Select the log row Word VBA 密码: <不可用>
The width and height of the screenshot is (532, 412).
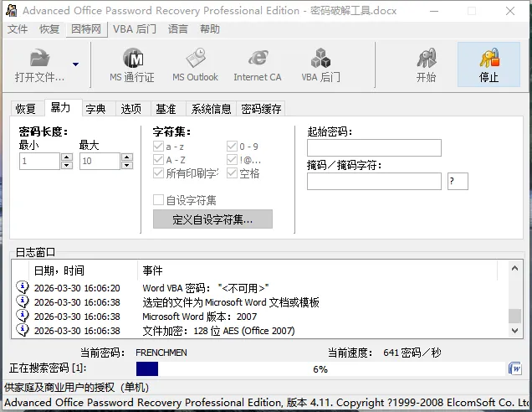coord(261,288)
